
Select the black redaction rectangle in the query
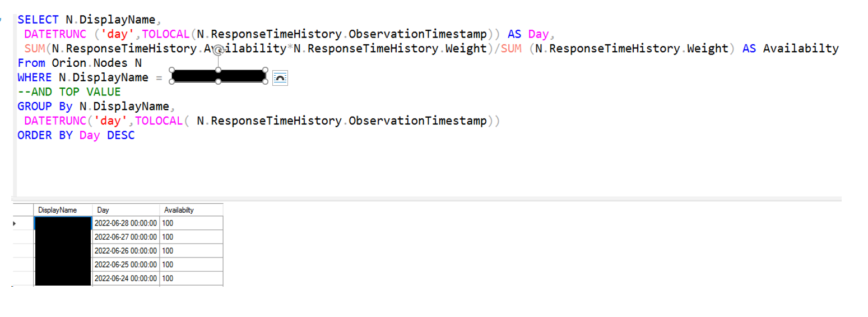[x=219, y=76]
